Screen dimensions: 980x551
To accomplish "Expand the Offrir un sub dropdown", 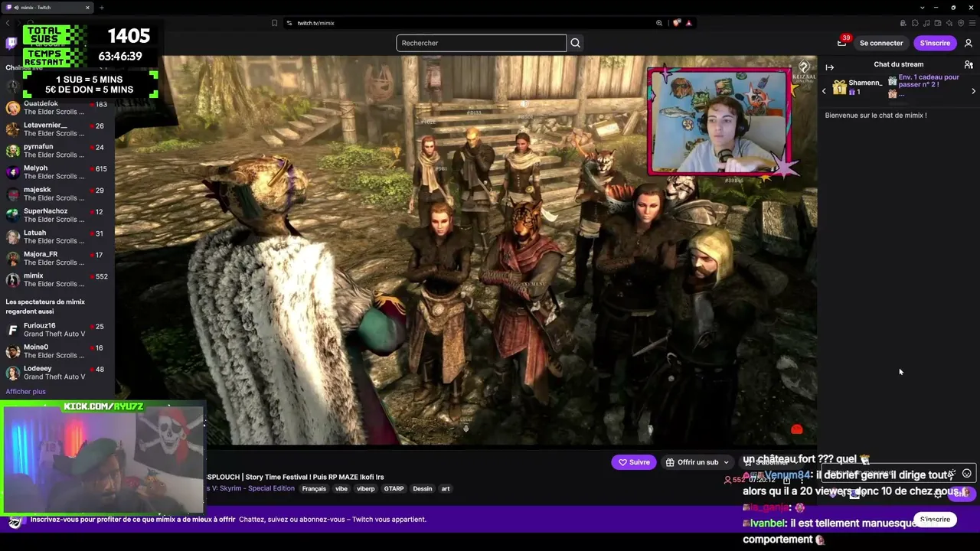I will point(726,462).
